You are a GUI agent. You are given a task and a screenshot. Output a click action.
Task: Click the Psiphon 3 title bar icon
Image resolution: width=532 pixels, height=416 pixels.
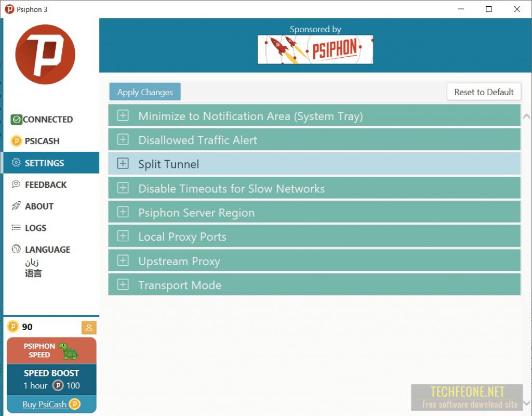pos(9,9)
